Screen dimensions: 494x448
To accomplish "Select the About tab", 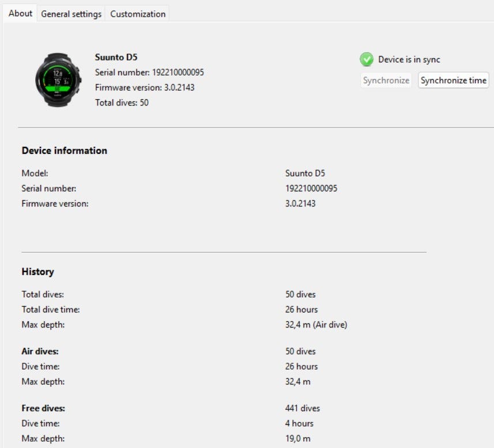I will click(20, 13).
